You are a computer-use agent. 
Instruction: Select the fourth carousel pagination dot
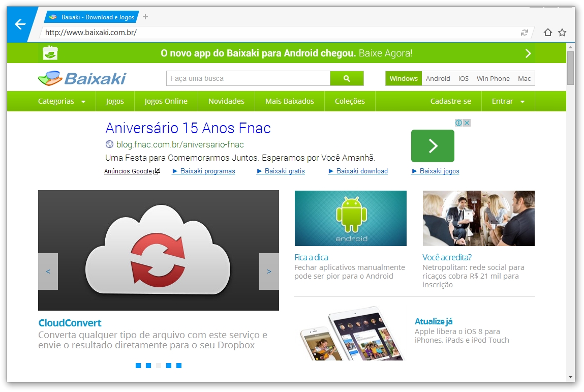[x=169, y=366]
